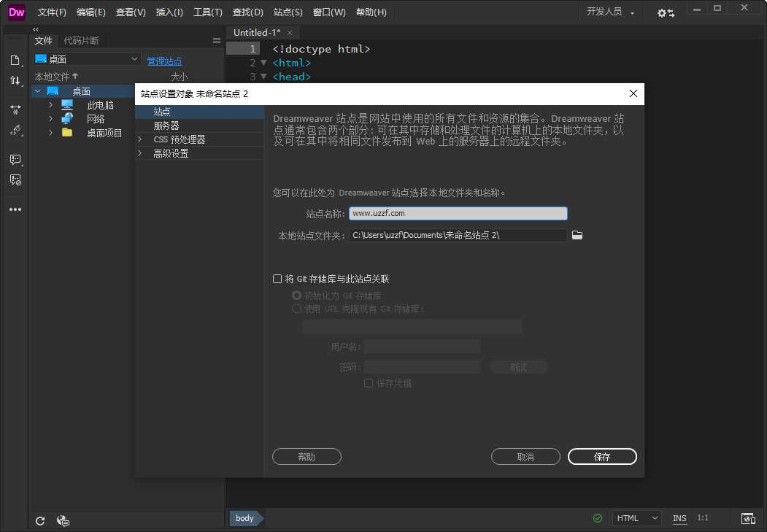
Task: Open the 站点(S) menu
Action: coord(288,12)
